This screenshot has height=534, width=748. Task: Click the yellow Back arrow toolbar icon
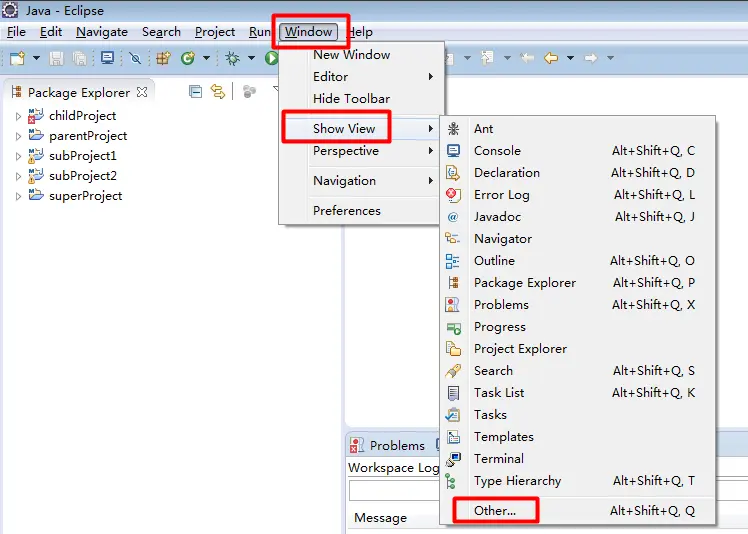pos(551,58)
